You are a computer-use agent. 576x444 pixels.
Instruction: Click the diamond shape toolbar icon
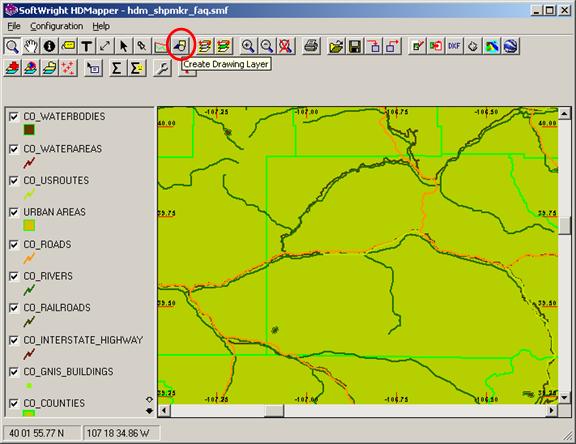(473, 46)
